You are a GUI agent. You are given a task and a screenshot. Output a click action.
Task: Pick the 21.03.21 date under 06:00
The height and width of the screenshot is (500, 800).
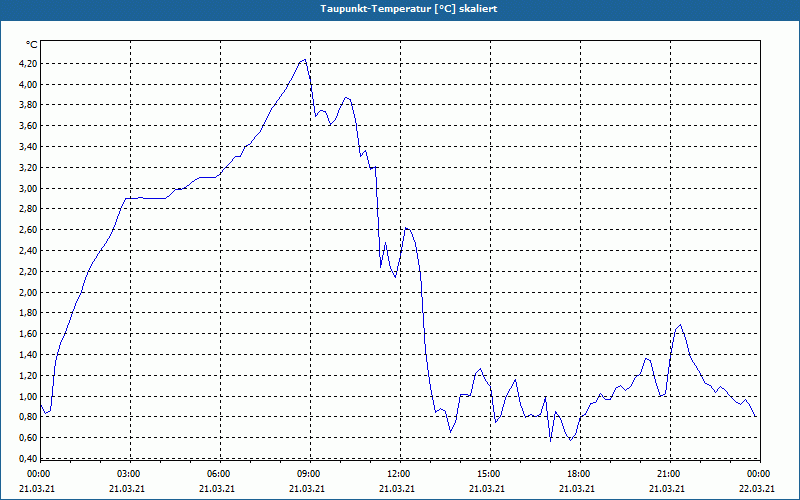click(218, 489)
